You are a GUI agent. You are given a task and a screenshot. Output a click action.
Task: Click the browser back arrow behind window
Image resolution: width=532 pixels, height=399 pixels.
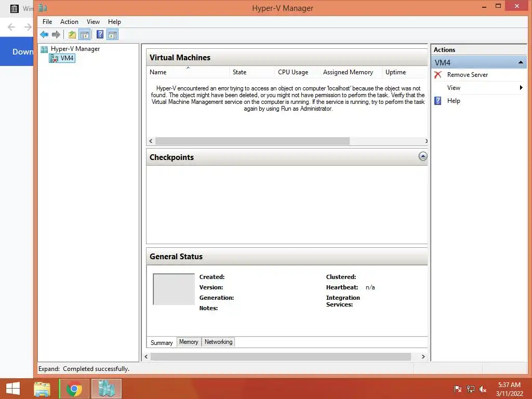click(11, 27)
